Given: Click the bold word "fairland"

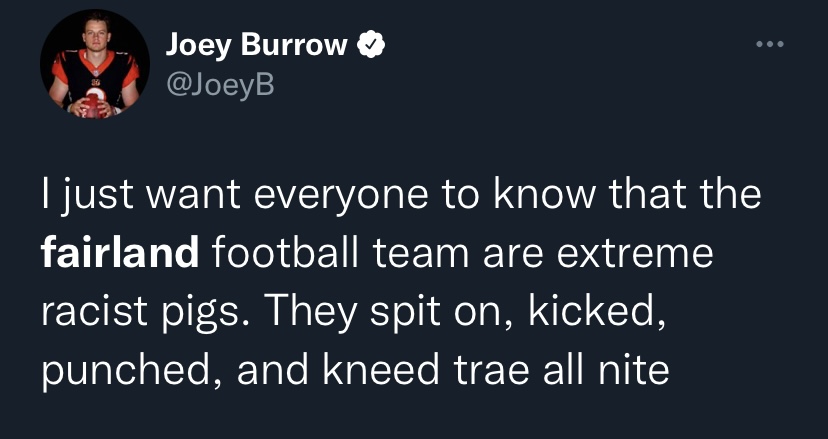Looking at the screenshot, I should point(119,253).
